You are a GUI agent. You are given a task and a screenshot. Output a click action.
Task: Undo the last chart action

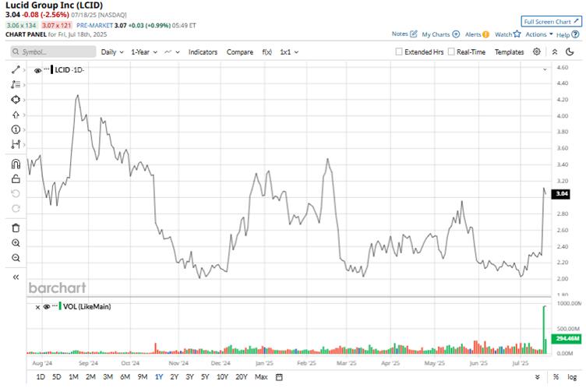(x=16, y=193)
